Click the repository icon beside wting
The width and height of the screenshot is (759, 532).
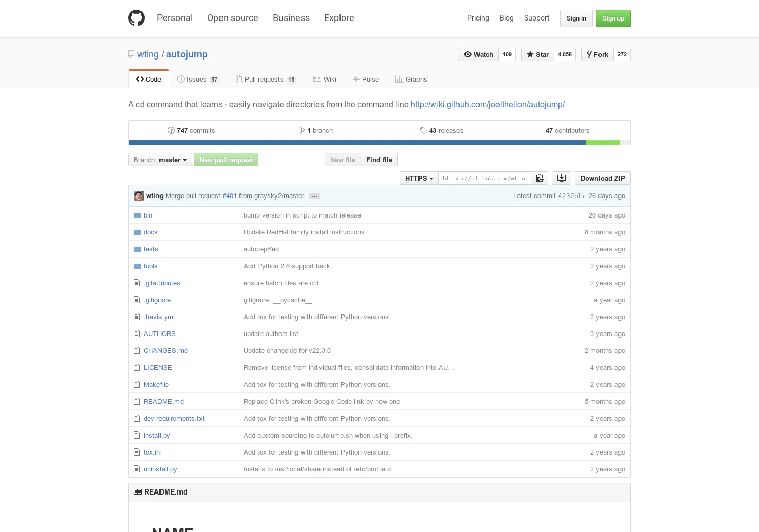[x=131, y=54]
